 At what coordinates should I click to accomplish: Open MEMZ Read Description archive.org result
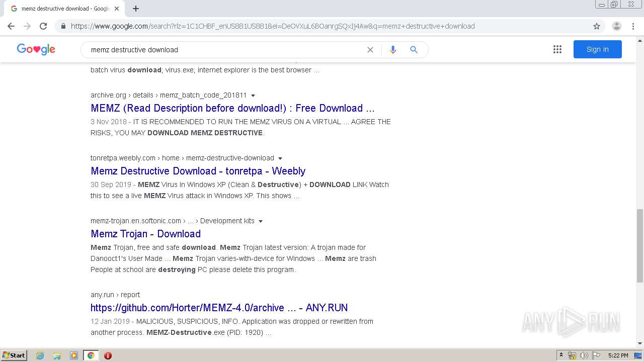[232, 108]
